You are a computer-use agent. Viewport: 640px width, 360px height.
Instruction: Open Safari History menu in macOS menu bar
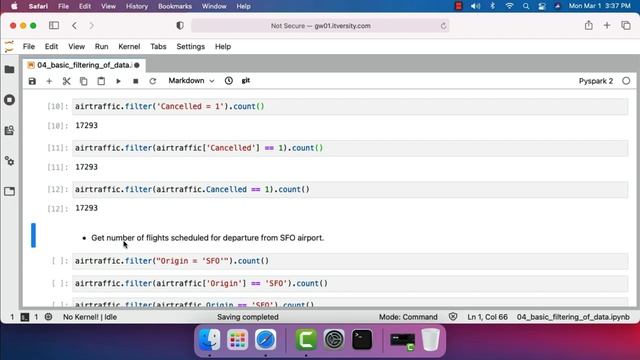136,6
